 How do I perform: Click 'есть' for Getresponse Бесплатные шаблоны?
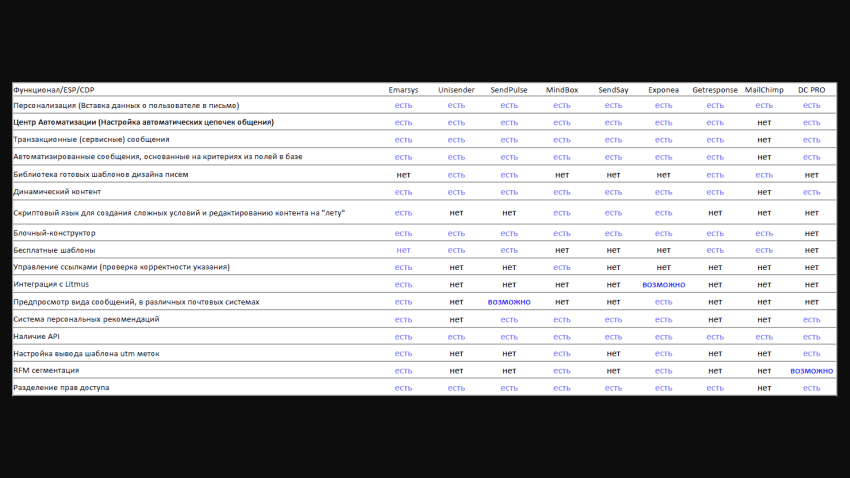coord(715,250)
